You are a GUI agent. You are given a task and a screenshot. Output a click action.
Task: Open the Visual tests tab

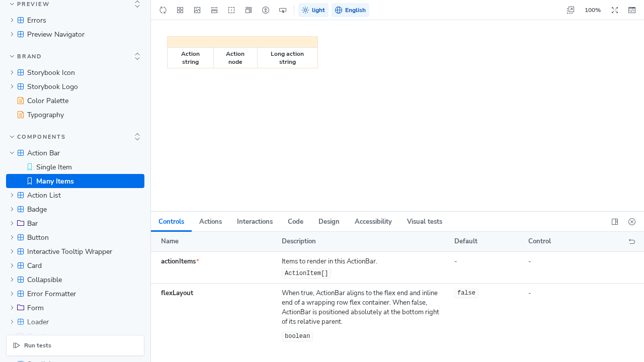pyautogui.click(x=424, y=222)
